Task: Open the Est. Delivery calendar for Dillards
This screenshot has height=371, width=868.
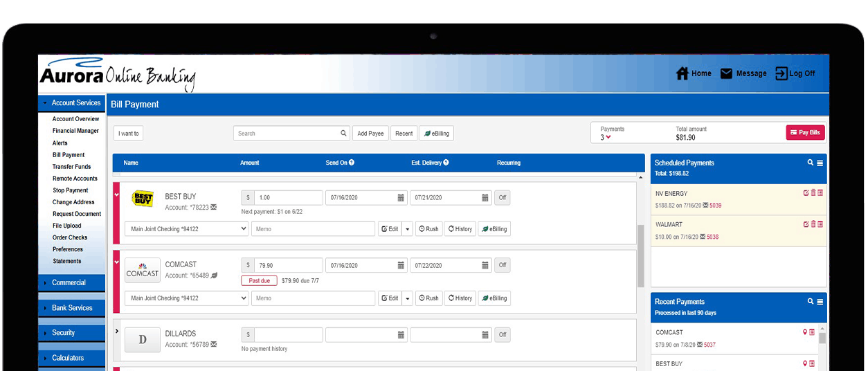Action: click(485, 335)
